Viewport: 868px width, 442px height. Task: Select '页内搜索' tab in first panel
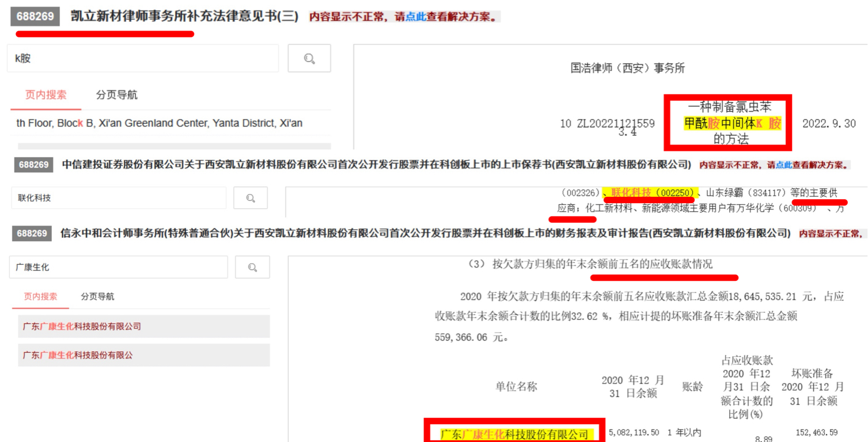(x=46, y=95)
